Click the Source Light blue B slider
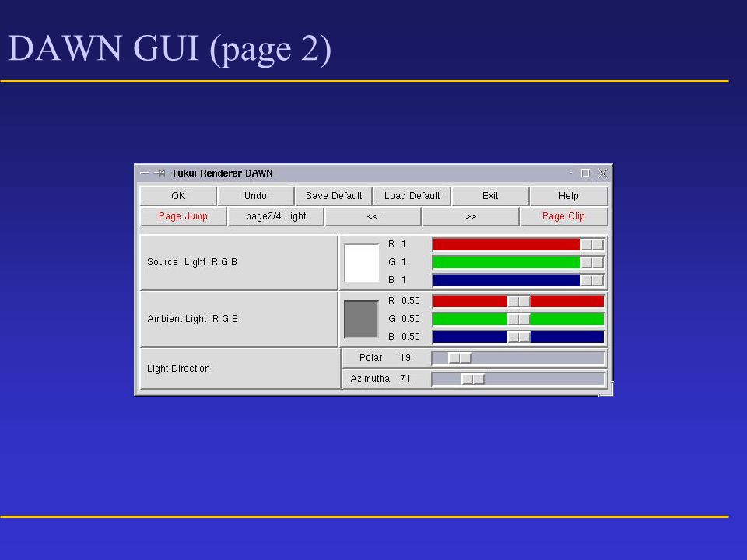 [518, 280]
